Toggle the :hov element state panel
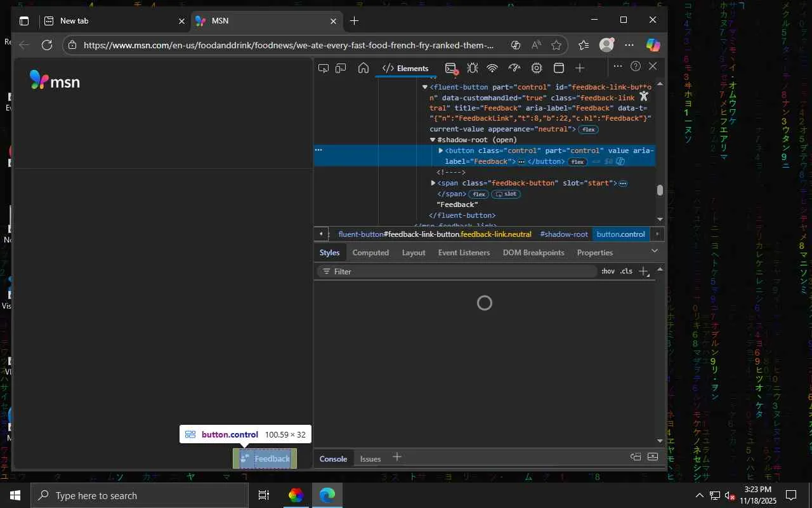The width and height of the screenshot is (812, 508). pos(608,271)
